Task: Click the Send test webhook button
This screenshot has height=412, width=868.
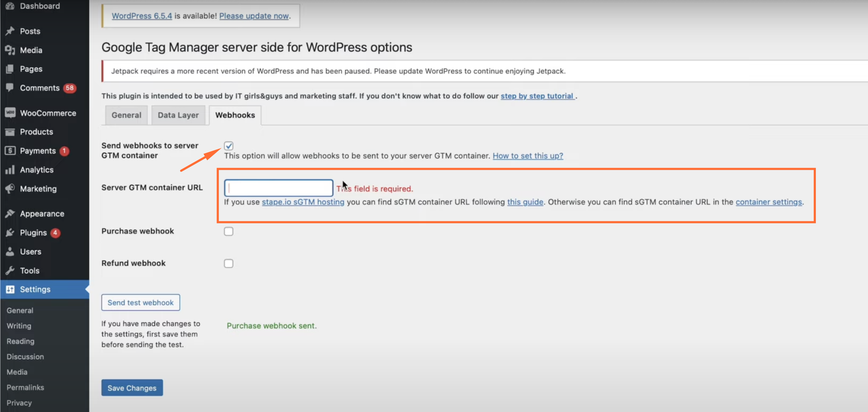Action: coord(141,302)
